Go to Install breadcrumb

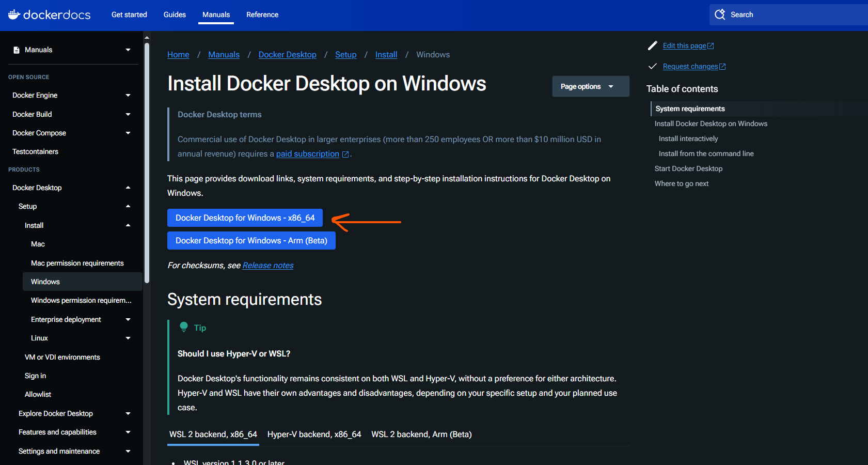pyautogui.click(x=386, y=55)
